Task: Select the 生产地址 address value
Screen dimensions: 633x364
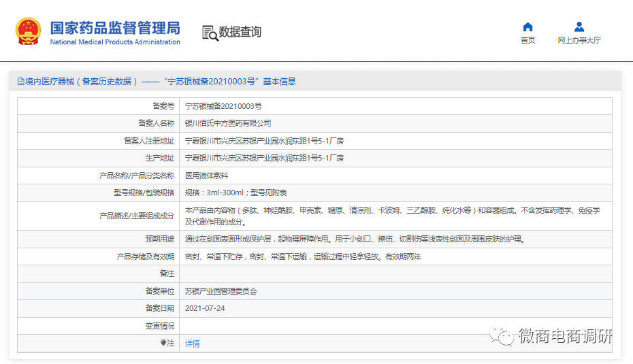Action: [264, 159]
